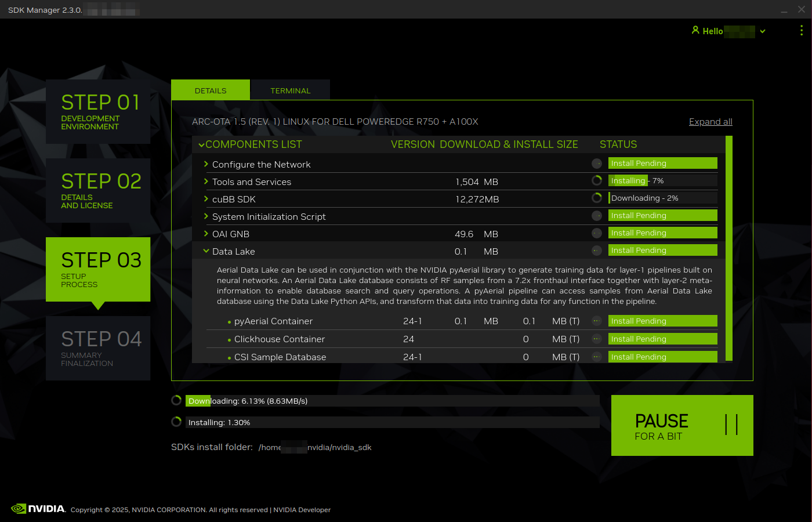Click the status icon for OAI GNB
The width and height of the screenshot is (812, 522).
(597, 233)
